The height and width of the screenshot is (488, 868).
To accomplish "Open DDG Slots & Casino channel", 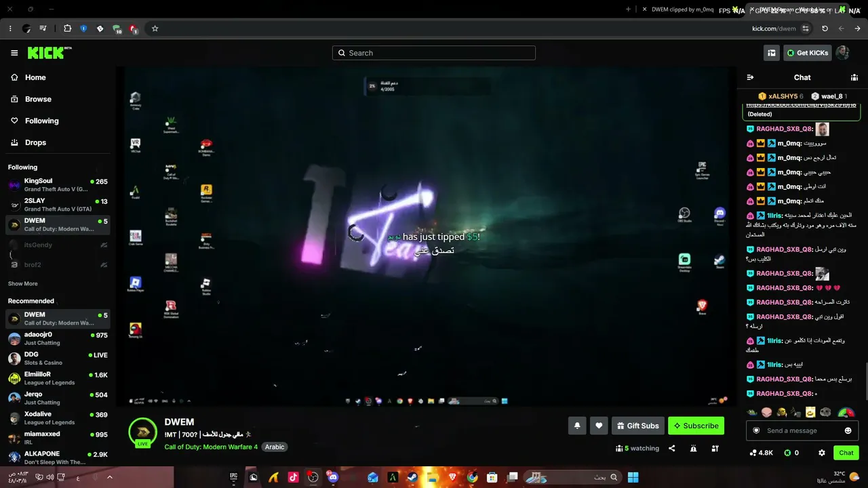I will (58, 358).
